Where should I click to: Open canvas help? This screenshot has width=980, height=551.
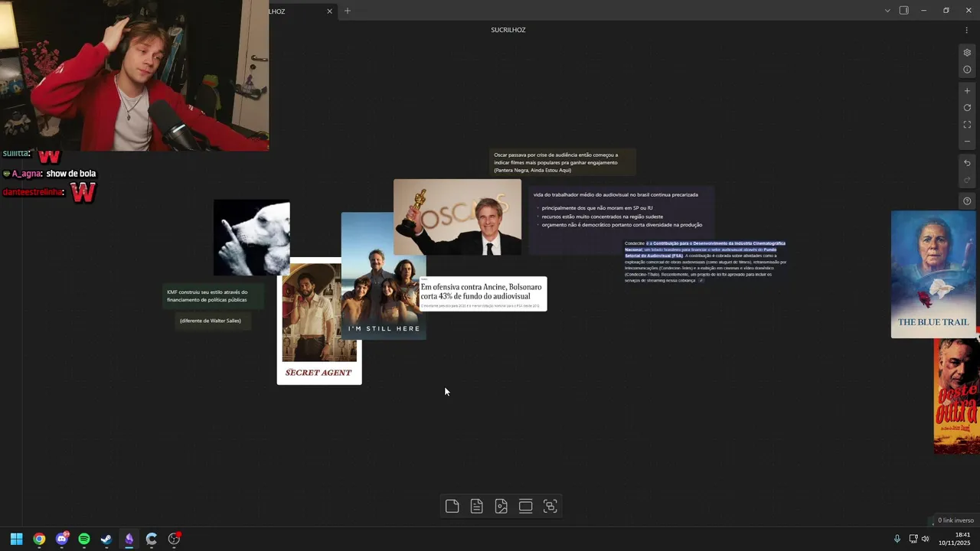(x=967, y=201)
